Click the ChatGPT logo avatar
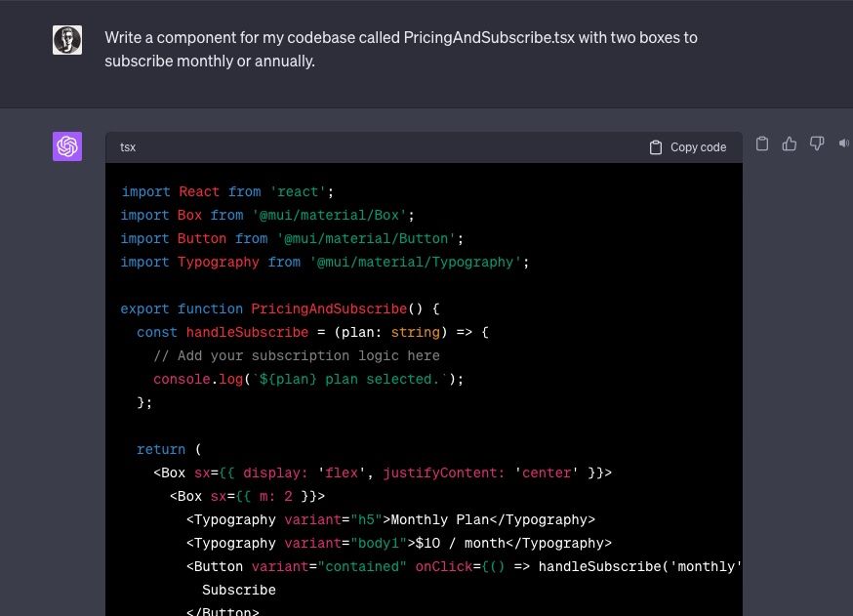Screen dimensions: 853x616 point(67,146)
